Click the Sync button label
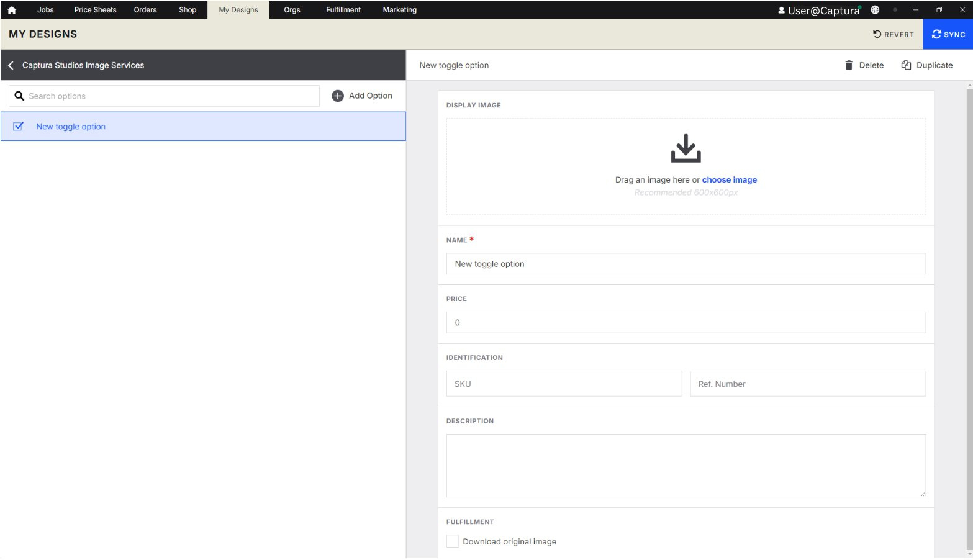 pos(954,35)
